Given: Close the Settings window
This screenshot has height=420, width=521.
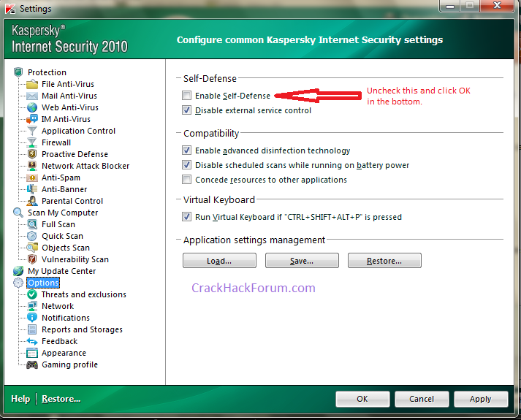Looking at the screenshot, I should 497,5.
